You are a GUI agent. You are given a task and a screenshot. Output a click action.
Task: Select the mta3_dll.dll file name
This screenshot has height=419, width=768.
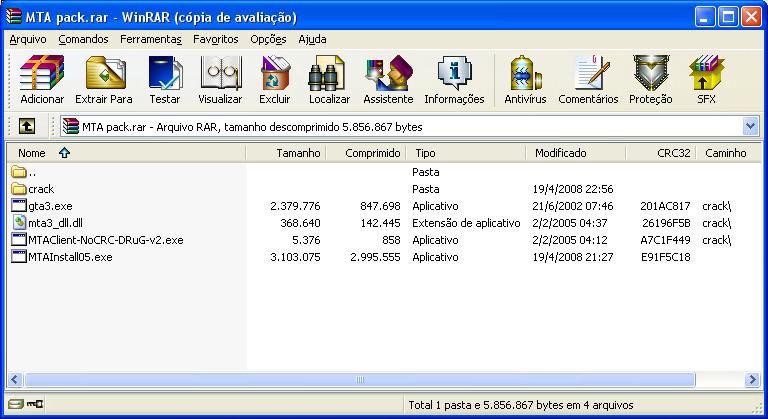click(55, 223)
